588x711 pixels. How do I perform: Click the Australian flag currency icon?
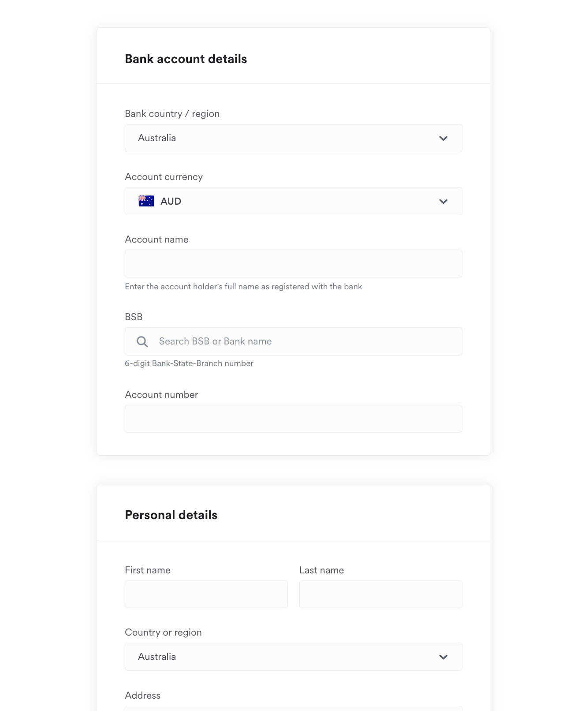pyautogui.click(x=146, y=201)
